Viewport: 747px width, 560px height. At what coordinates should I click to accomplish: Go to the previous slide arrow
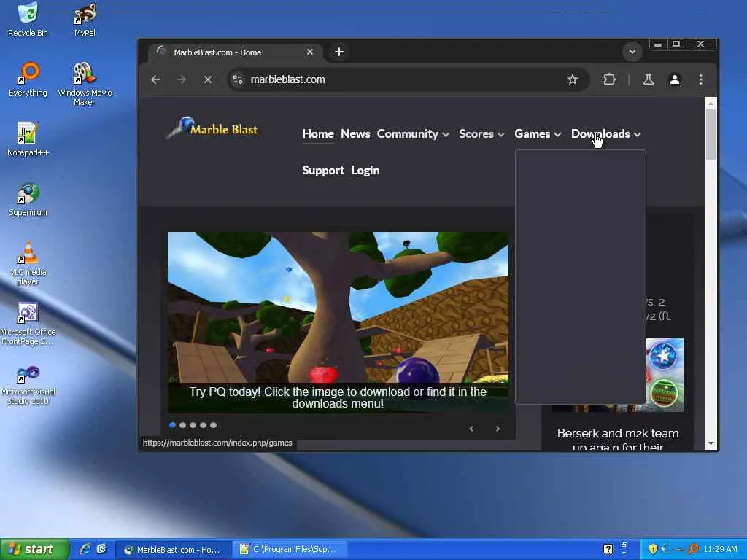[x=471, y=429]
